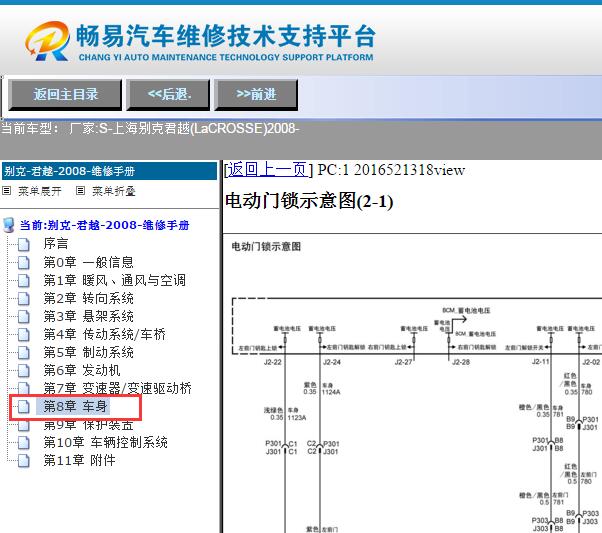Screen dimensions: 602x533
Task: Open 第4章 传动系统/车桥
Action: (104, 334)
